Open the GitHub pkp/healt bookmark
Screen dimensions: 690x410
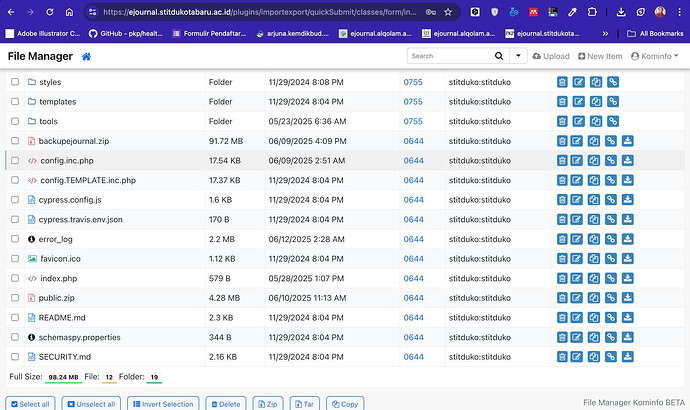(125, 33)
